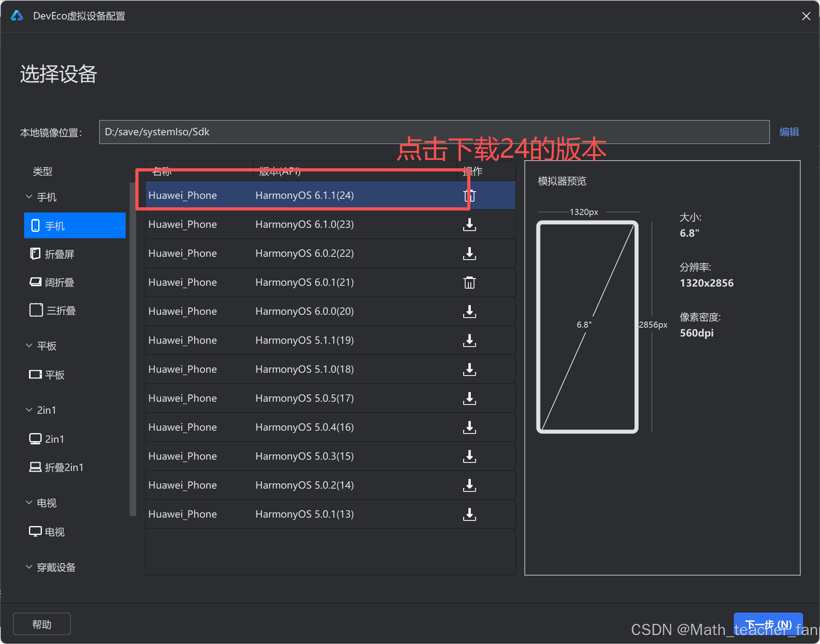Download the HarmonyOS 5.1.1(19) image
Image resolution: width=820 pixels, height=644 pixels.
click(x=469, y=341)
